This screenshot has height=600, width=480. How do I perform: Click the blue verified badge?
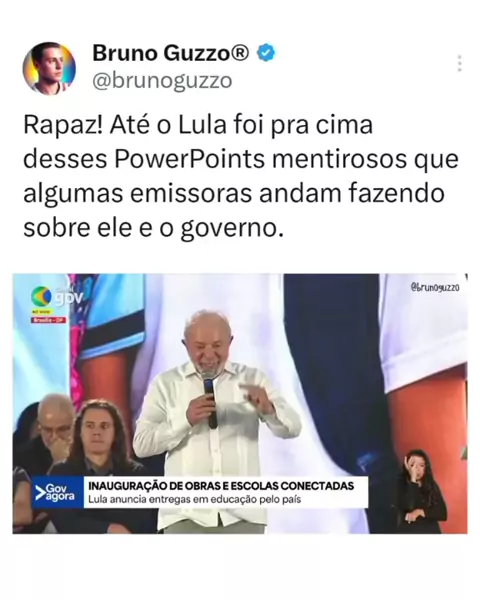pyautogui.click(x=266, y=53)
